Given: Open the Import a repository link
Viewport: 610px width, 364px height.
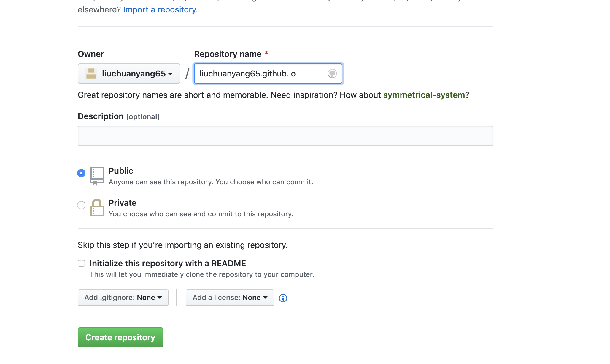Looking at the screenshot, I should coord(161,9).
